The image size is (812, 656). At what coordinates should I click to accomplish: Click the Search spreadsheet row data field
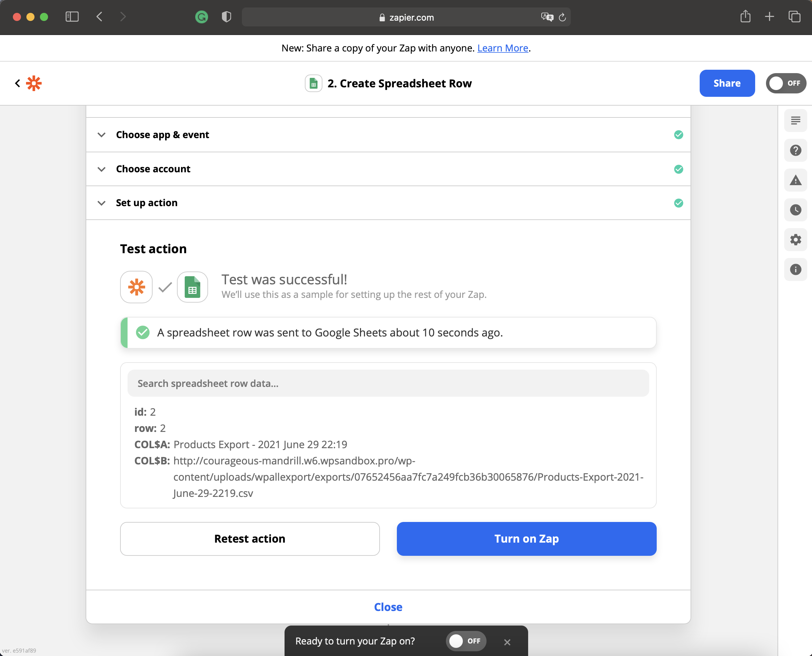coord(388,383)
